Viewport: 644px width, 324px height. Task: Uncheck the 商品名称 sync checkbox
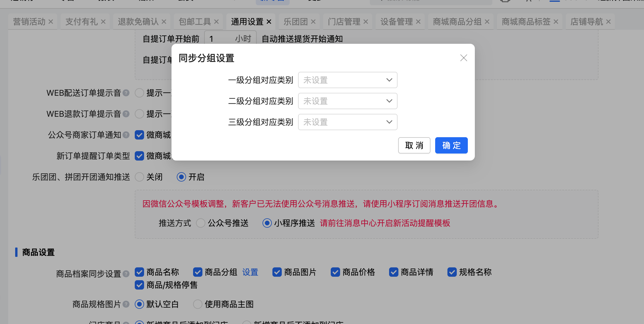(x=139, y=272)
